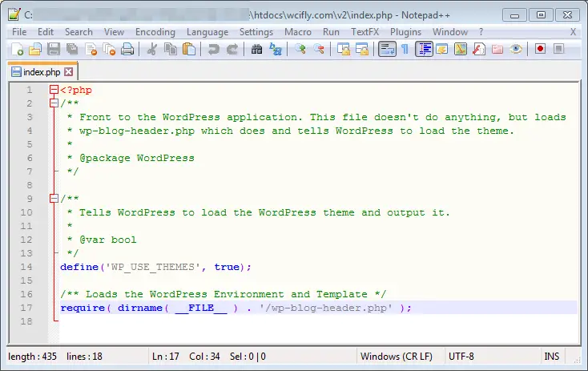
Task: Click the UTF-8 encoding status field
Action: point(461,357)
